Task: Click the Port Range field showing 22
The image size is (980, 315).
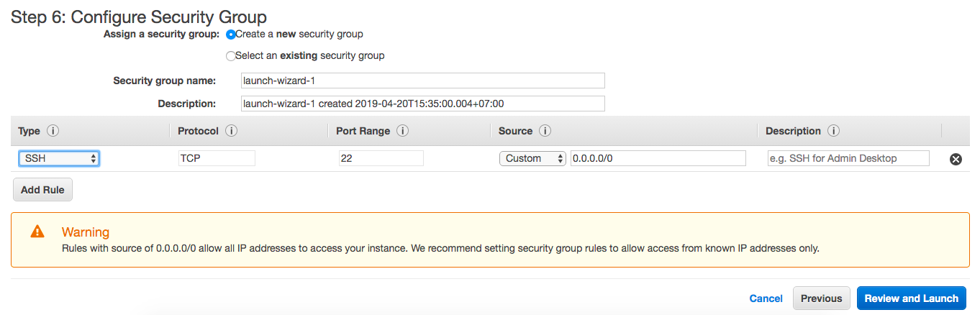Action: tap(381, 158)
